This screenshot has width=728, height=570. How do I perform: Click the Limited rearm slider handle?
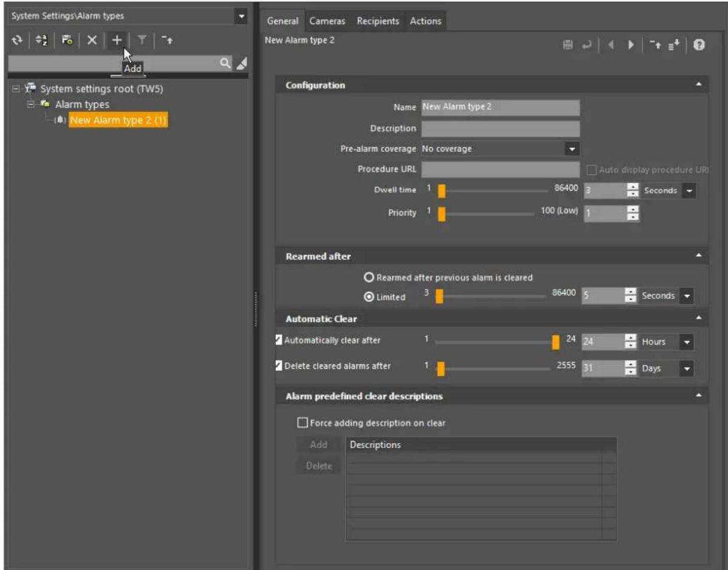coord(440,296)
